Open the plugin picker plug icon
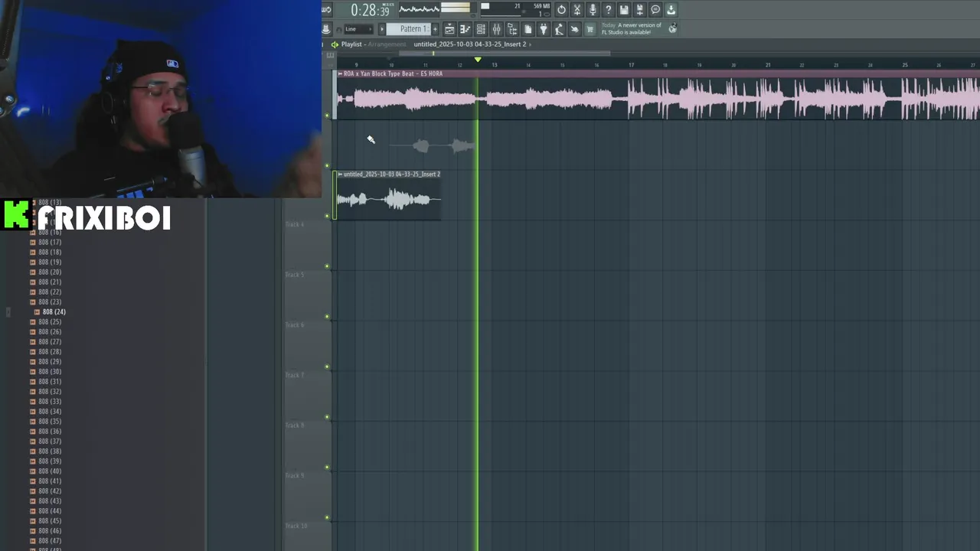Screen dimensions: 980x551 [x=544, y=29]
